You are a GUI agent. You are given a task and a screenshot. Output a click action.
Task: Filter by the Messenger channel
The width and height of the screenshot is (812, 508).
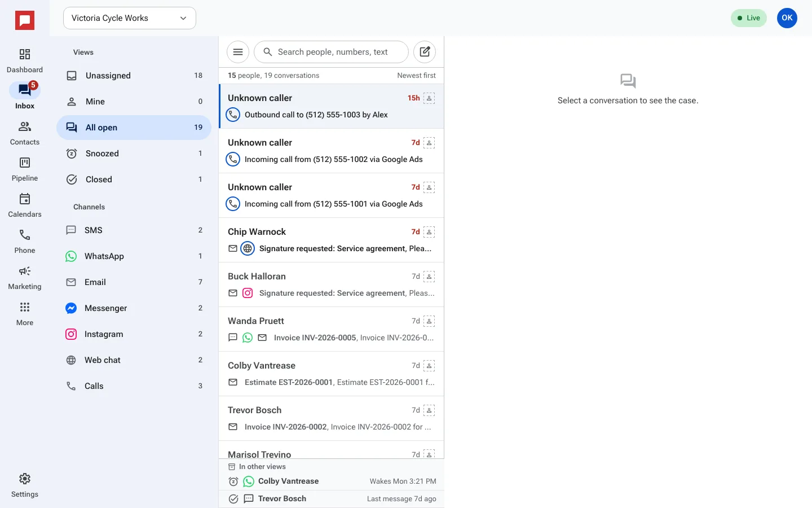pos(134,308)
